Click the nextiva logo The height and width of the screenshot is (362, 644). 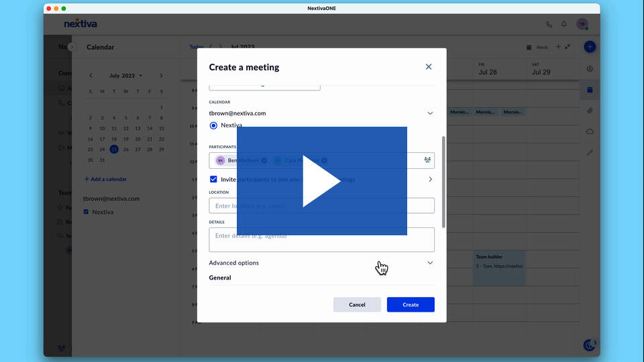(x=80, y=24)
